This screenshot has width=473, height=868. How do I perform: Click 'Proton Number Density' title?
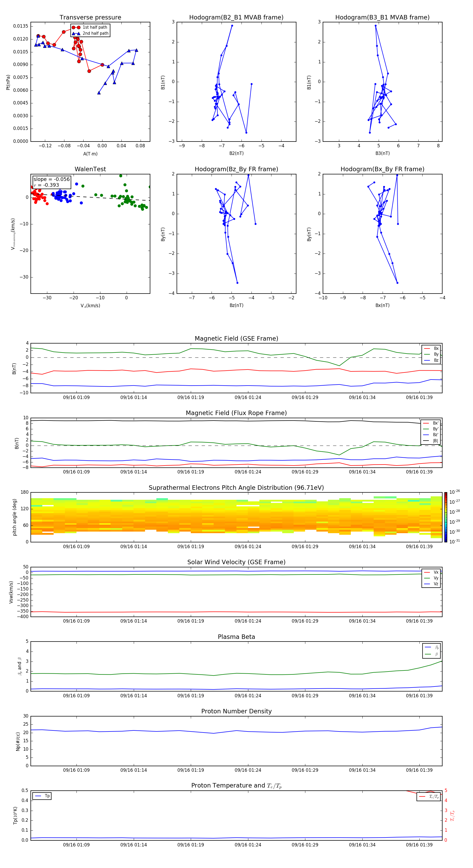tap(236, 711)
